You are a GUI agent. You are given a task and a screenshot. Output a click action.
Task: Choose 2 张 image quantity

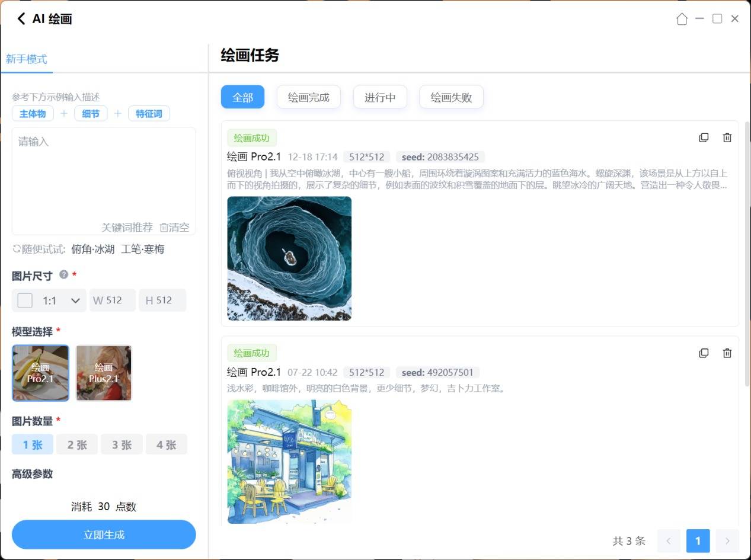point(77,444)
